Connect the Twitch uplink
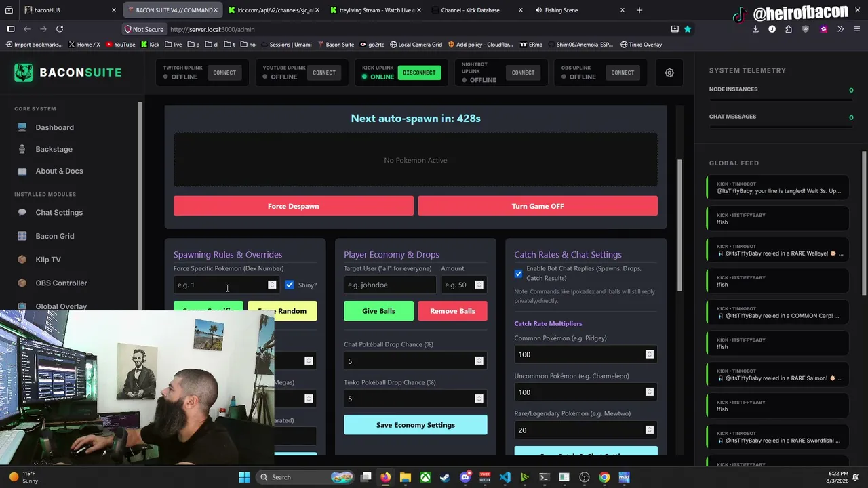868x488 pixels. (x=224, y=73)
